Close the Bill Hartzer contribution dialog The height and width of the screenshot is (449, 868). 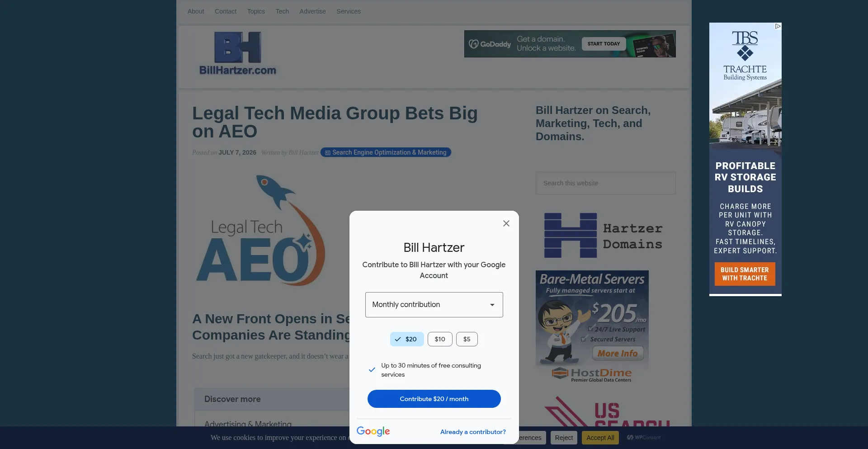click(x=506, y=223)
